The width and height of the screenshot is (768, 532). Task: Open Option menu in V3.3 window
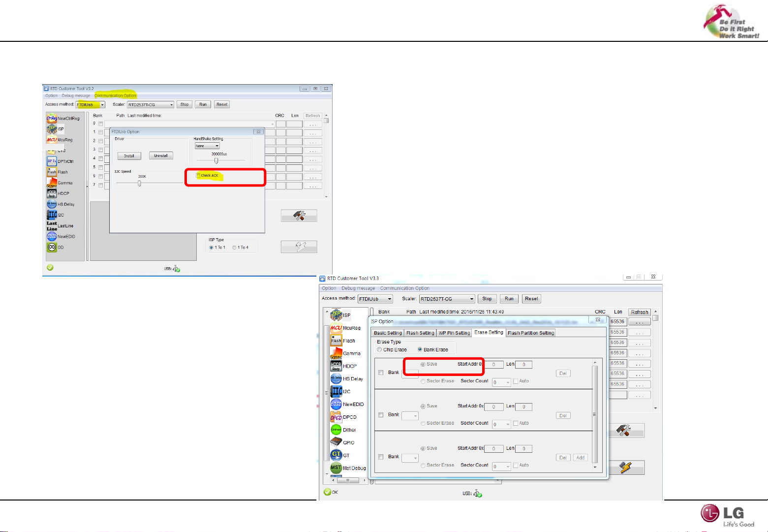coord(329,288)
